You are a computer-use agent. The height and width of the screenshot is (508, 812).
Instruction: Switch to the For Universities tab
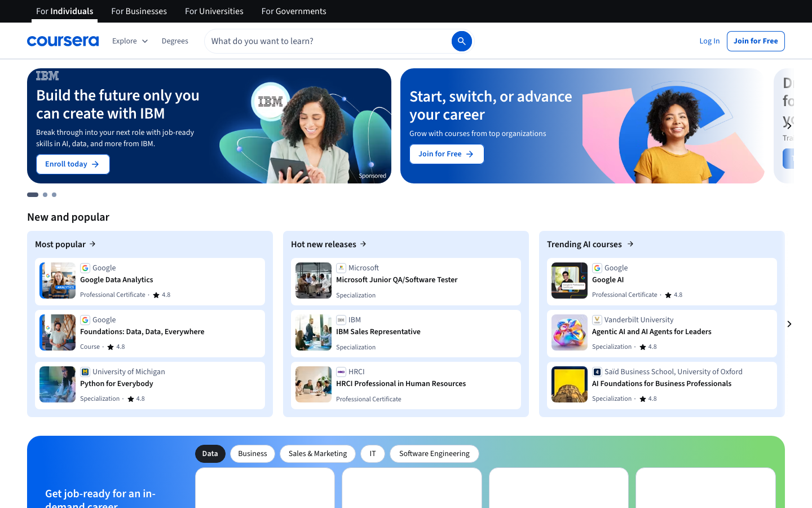[214, 11]
